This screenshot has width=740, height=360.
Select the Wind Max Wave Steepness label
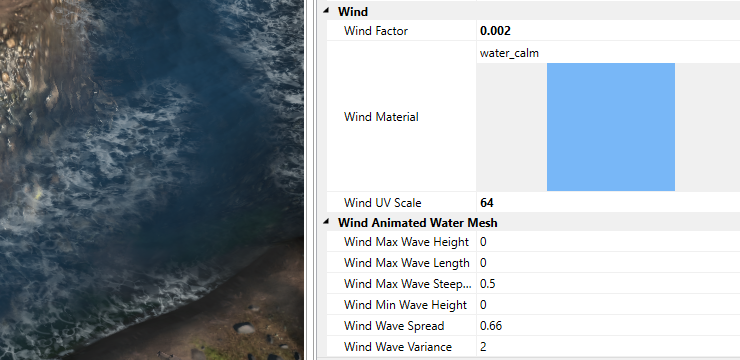pyautogui.click(x=407, y=284)
